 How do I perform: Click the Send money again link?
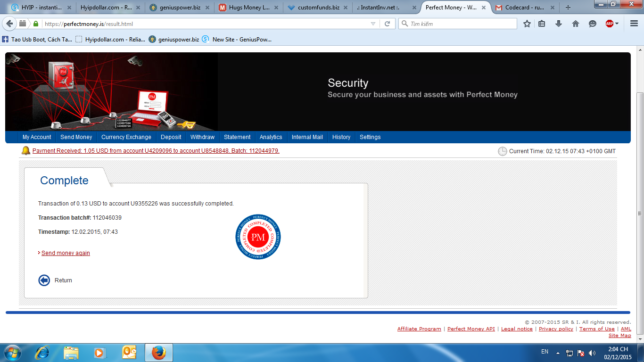(66, 253)
